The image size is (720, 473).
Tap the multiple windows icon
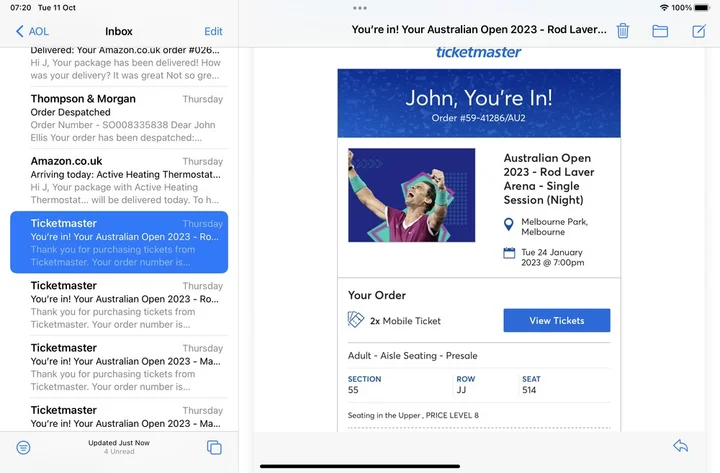(x=214, y=447)
